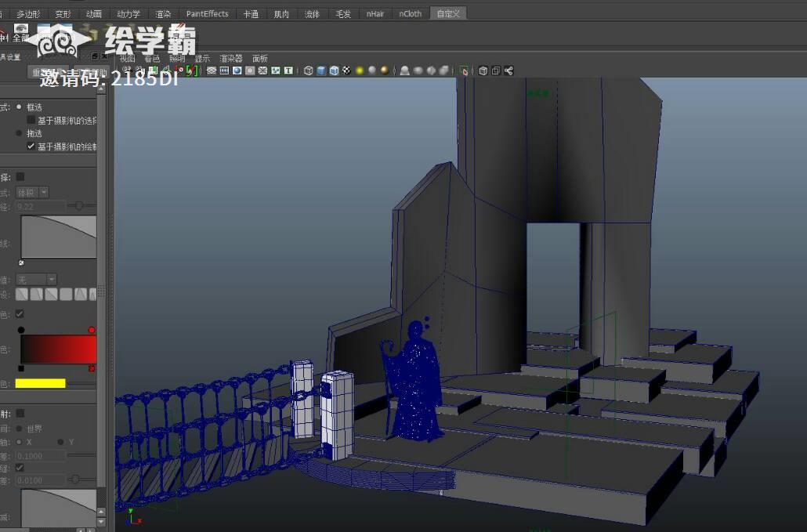Open the 体积 falloff mode dropdown

(x=32, y=193)
